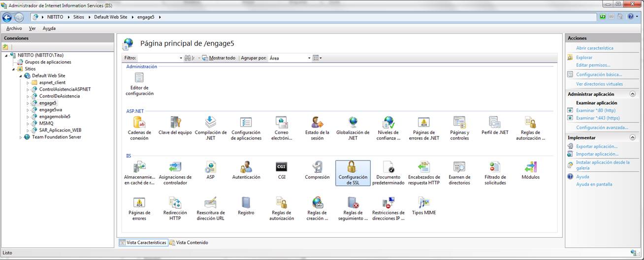Collapse the Default Web Site node
The width and height of the screenshot is (644, 260).
pos(21,76)
